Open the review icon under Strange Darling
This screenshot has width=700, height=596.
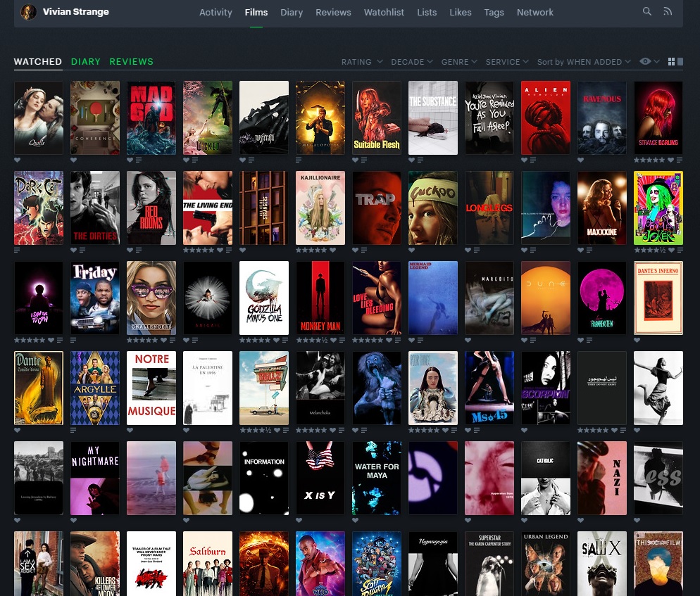680,160
